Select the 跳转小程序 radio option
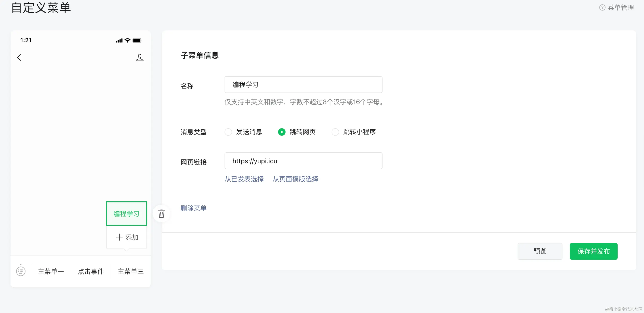 (335, 132)
